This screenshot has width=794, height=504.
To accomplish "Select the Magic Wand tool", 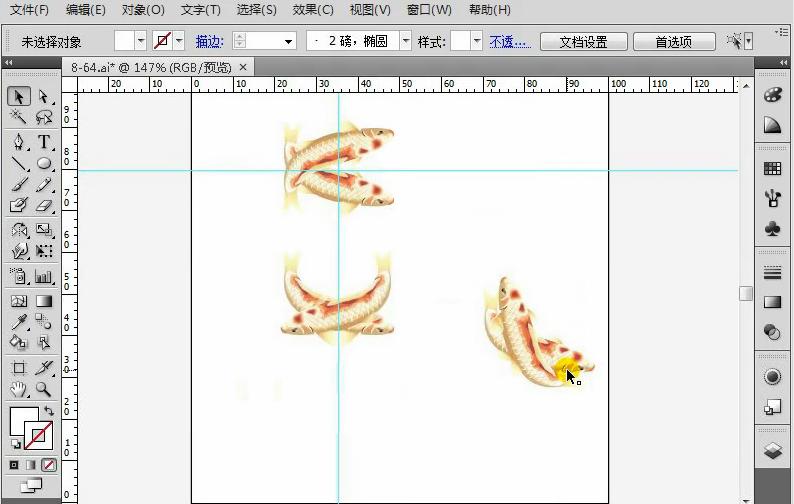I will pos(19,117).
